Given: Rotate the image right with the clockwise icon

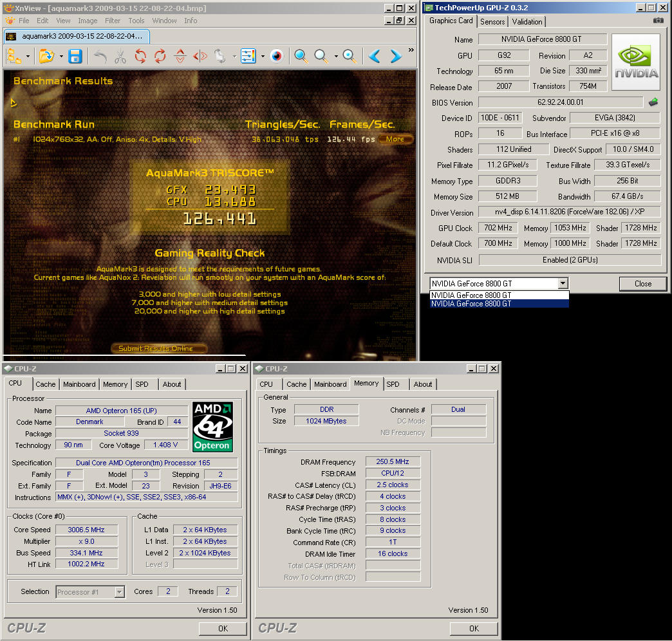Looking at the screenshot, I should (x=160, y=56).
